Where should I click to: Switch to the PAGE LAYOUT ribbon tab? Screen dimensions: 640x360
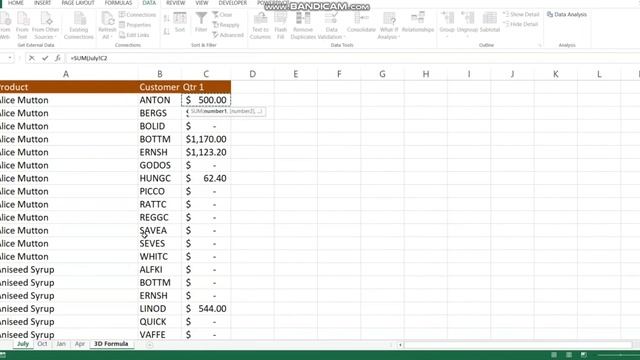(x=78, y=3)
